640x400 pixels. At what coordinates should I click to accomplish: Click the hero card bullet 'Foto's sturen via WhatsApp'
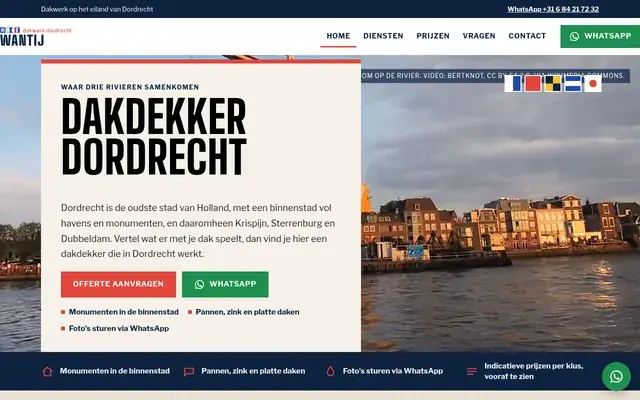pos(119,328)
